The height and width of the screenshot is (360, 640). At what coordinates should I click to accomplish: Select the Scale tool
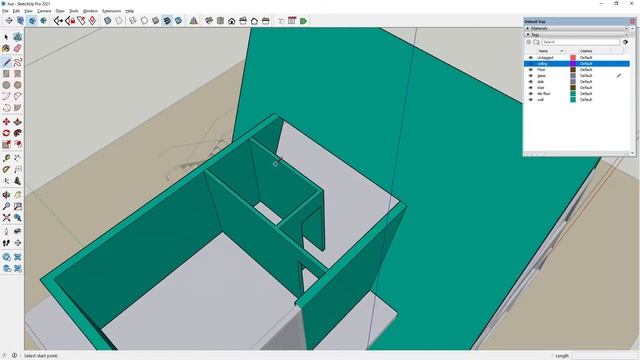[6, 144]
